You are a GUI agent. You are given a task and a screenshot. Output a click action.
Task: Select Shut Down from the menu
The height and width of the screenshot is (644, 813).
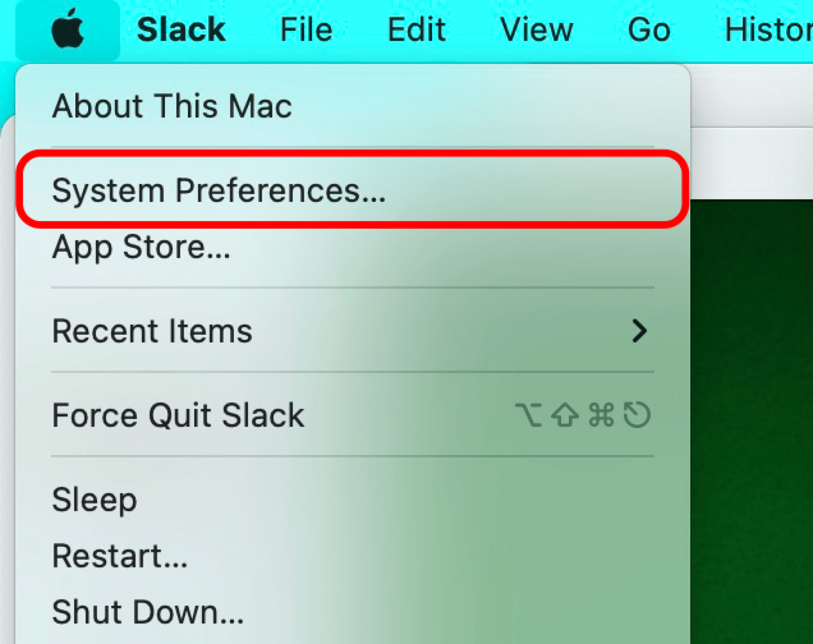(148, 612)
